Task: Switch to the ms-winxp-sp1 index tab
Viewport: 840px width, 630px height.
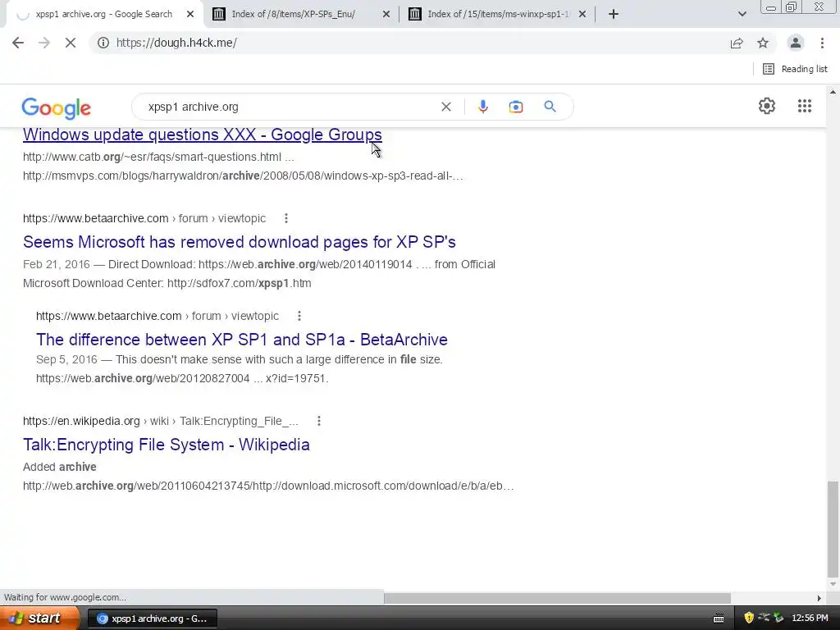Action: point(498,14)
